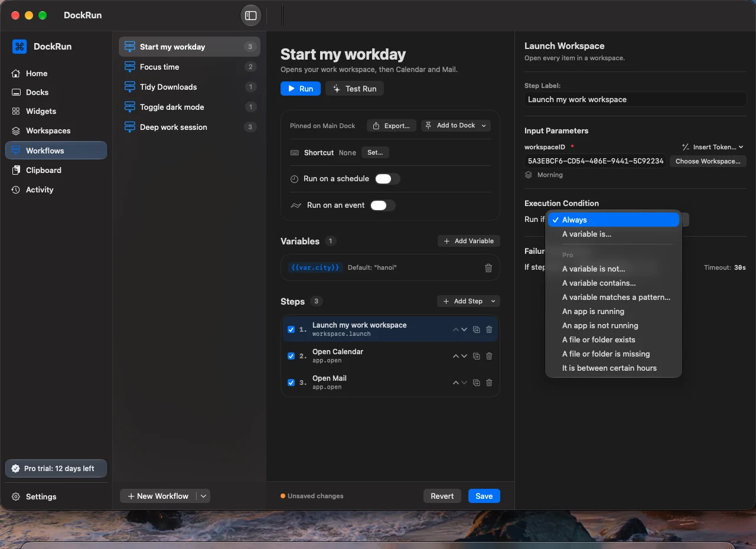Uncheck the Launch my work workspace step
The width and height of the screenshot is (756, 549).
(x=291, y=329)
